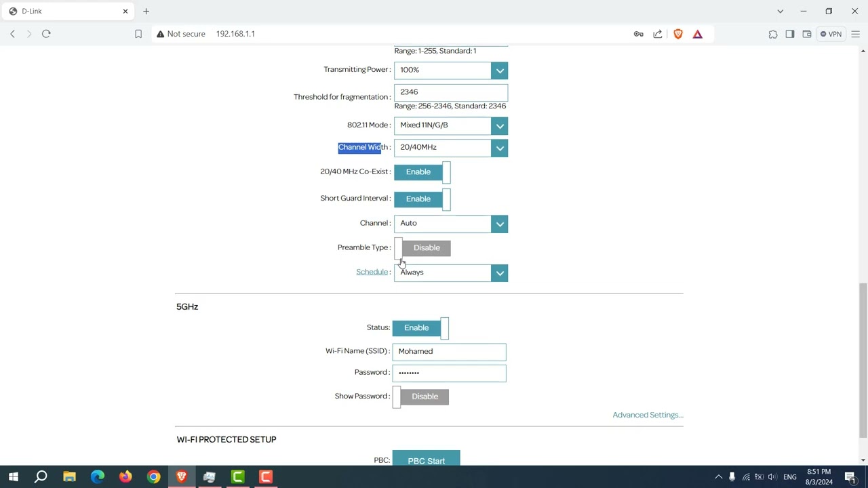Image resolution: width=868 pixels, height=488 pixels.
Task: Toggle Preamble Type switch
Action: 422,248
